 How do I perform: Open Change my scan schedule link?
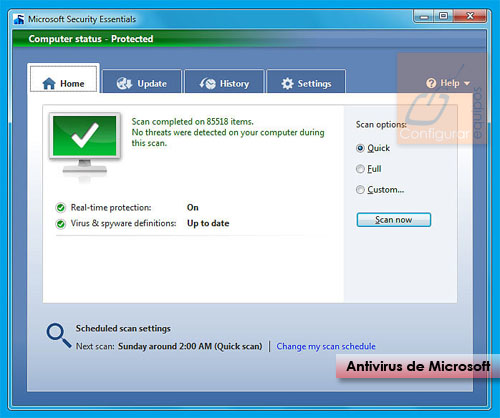tap(326, 347)
